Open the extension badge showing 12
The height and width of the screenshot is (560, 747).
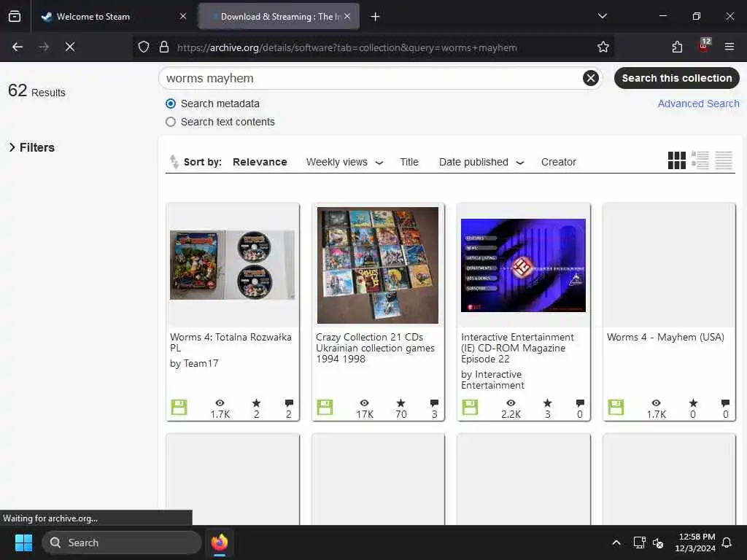704,45
